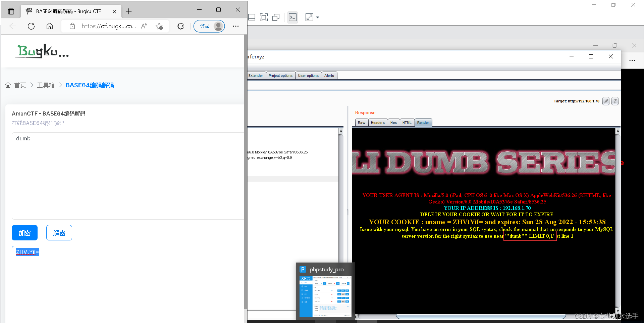Open browser settings and more menu
Viewport: 644px width, 323px height.
coord(236,26)
